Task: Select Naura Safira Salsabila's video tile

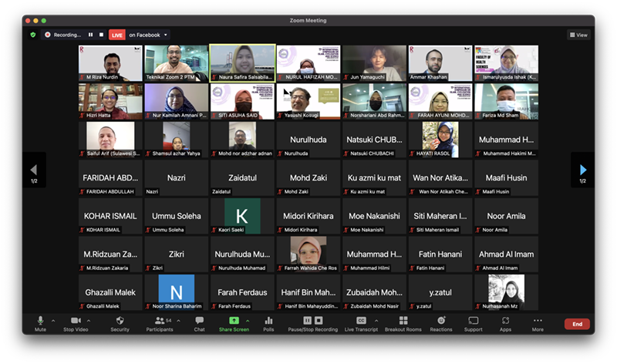Action: click(x=242, y=62)
